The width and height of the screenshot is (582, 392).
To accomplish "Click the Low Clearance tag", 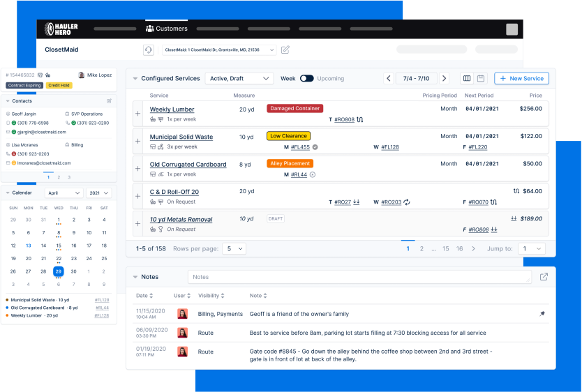I will 288,136.
